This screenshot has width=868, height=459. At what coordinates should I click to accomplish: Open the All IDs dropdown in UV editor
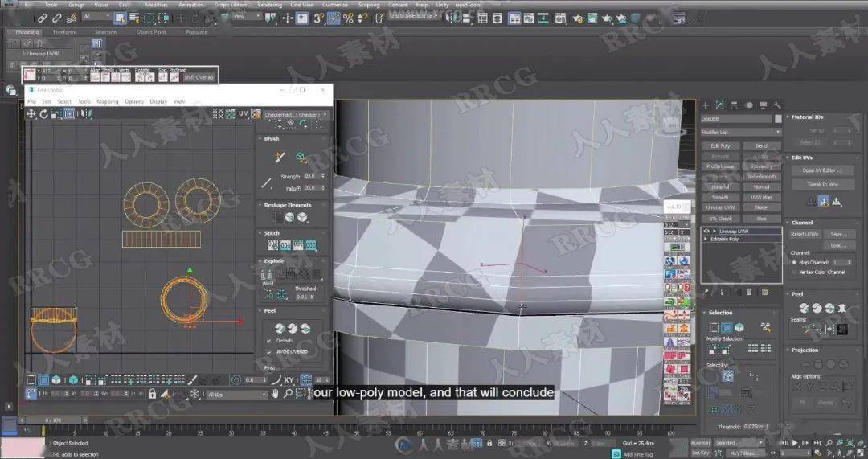236,395
